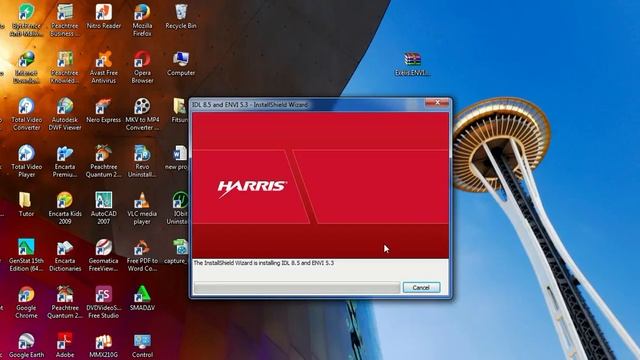Open the new pro Word document

tap(177, 158)
